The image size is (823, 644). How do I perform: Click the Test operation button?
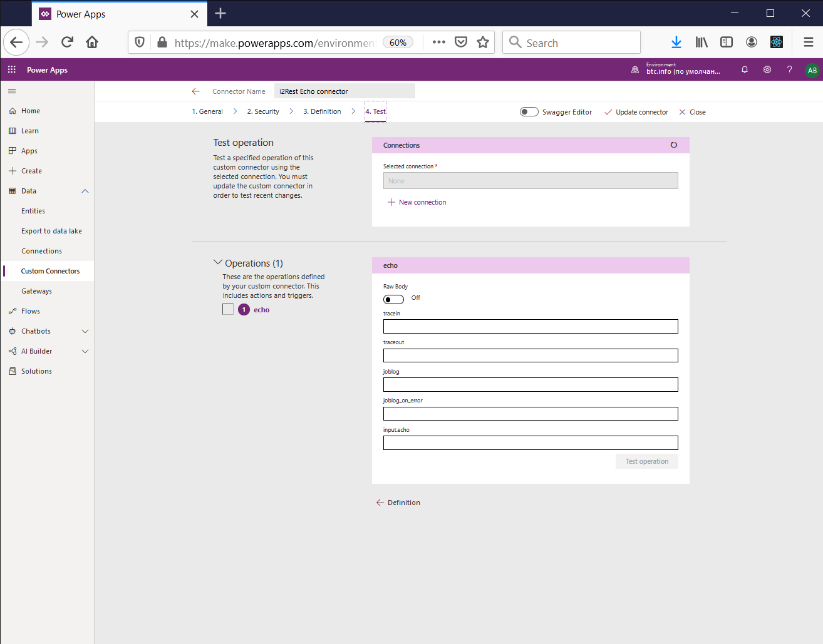647,461
